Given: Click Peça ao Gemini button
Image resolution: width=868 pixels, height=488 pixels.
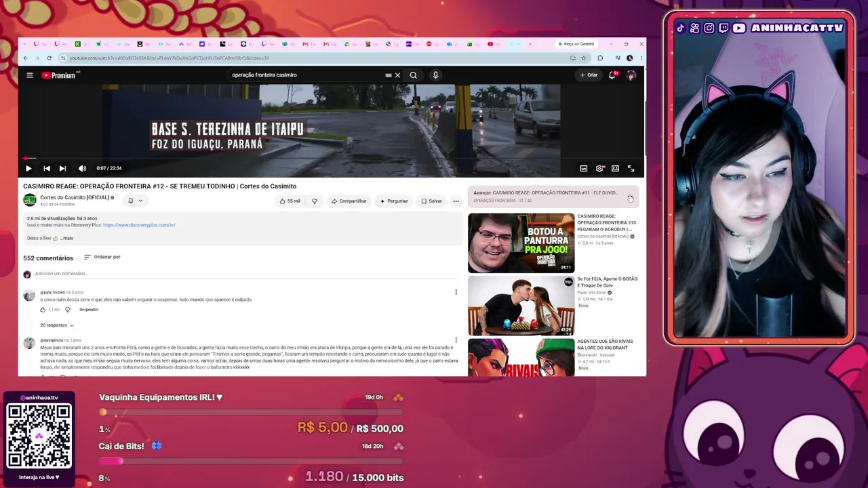Looking at the screenshot, I should pos(576,44).
